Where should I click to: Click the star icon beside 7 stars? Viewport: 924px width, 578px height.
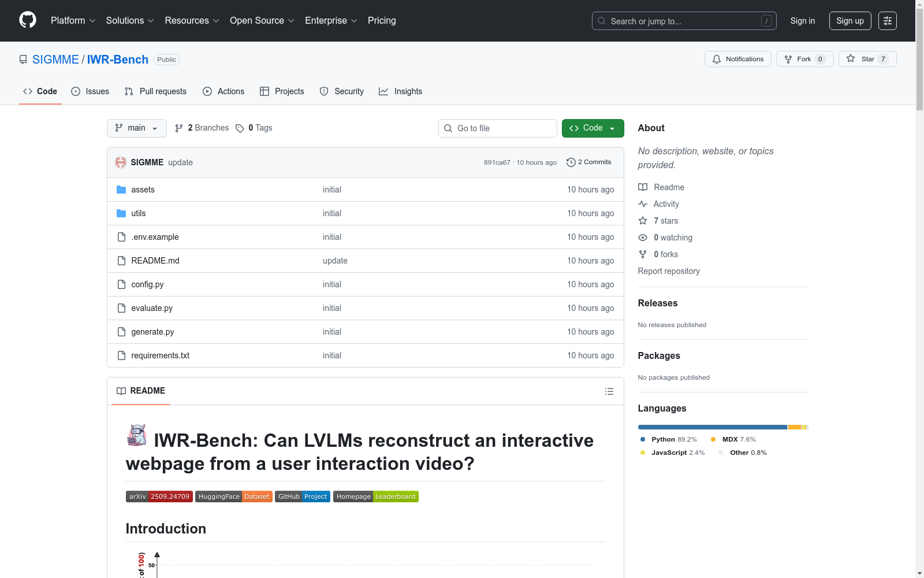(643, 221)
